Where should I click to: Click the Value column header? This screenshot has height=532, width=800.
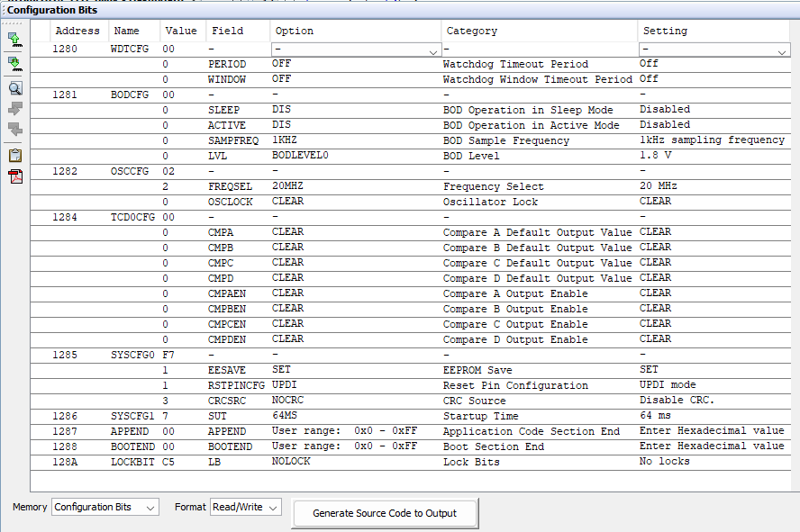coord(181,32)
